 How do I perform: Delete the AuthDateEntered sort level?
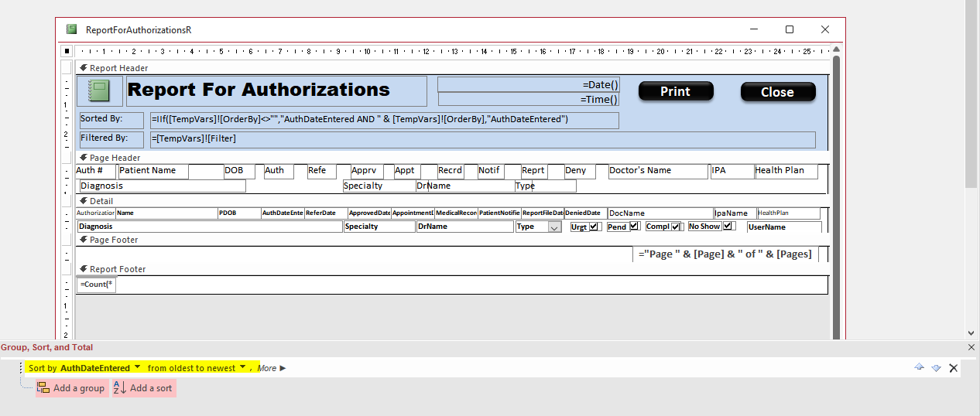point(954,368)
